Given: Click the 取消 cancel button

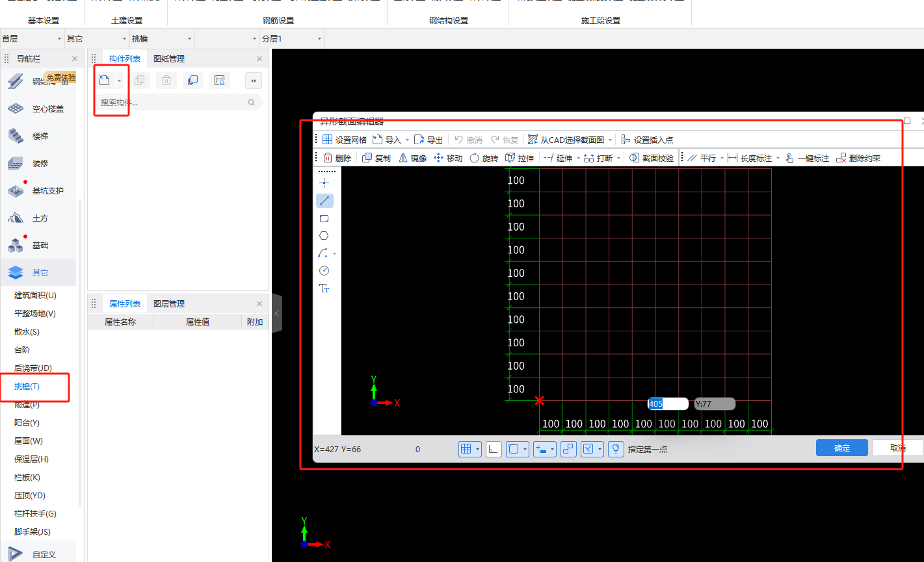Looking at the screenshot, I should click(x=898, y=448).
